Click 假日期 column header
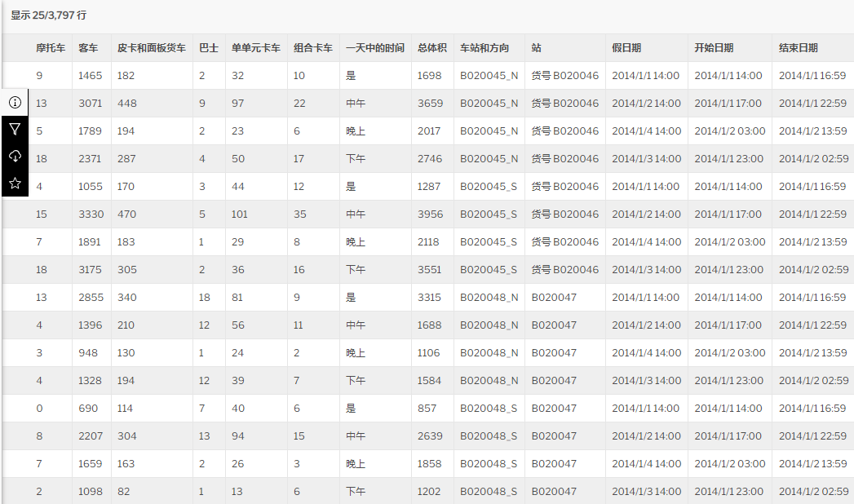854x504 pixels. (626, 48)
